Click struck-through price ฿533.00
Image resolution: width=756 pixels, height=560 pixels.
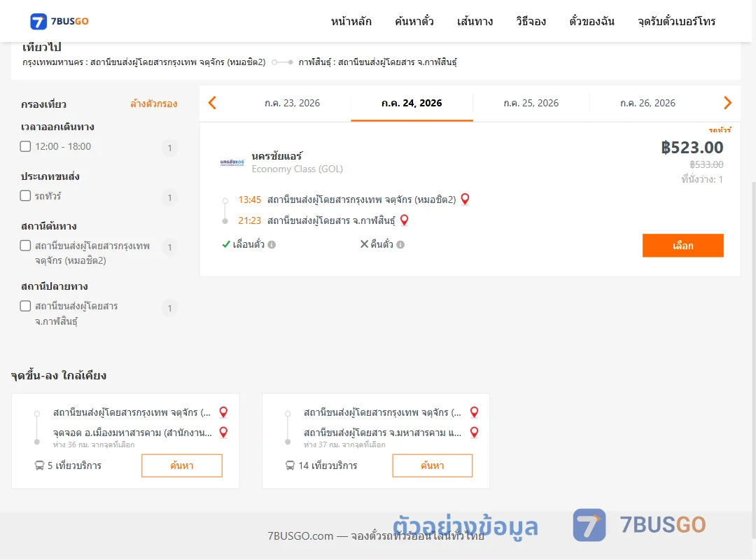click(706, 164)
